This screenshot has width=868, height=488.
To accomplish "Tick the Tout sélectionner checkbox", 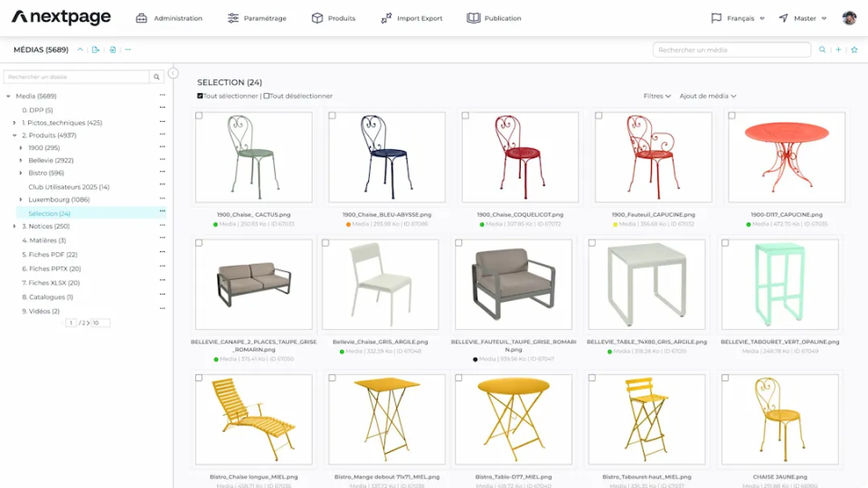I will pos(201,96).
